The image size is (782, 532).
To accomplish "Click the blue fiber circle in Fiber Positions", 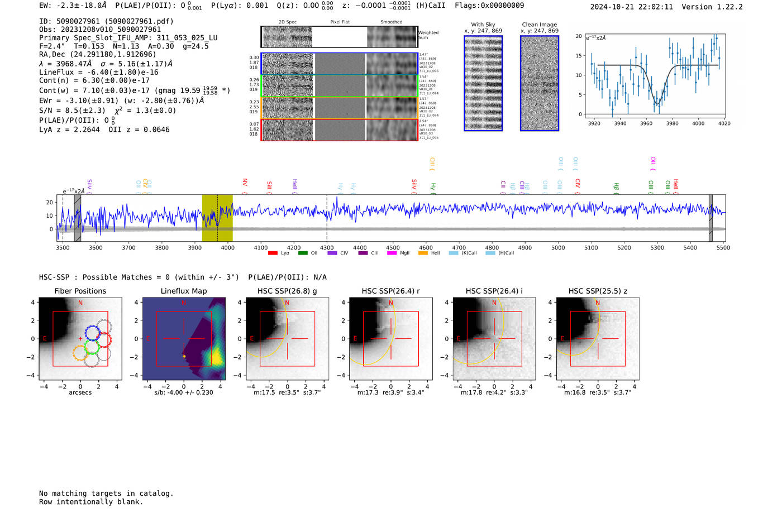I will (92, 334).
